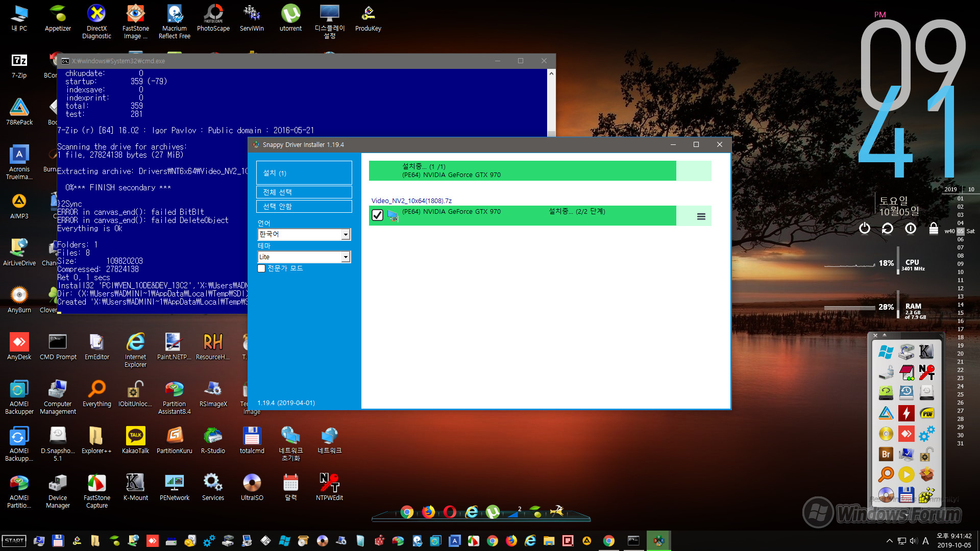
Task: Open NTPWEdit desktop icon
Action: click(329, 488)
